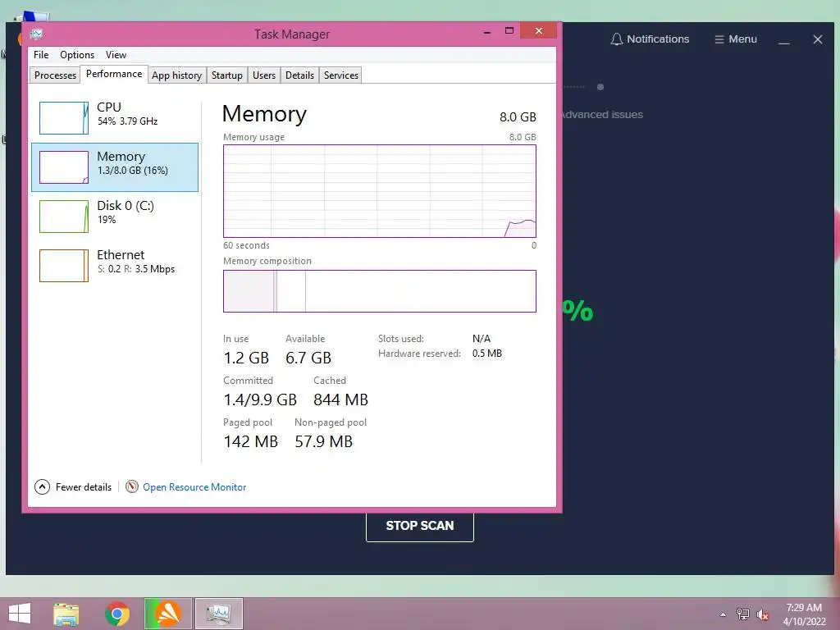
Task: Select the Disk 0 (C:) graph thumbnail
Action: coord(64,217)
